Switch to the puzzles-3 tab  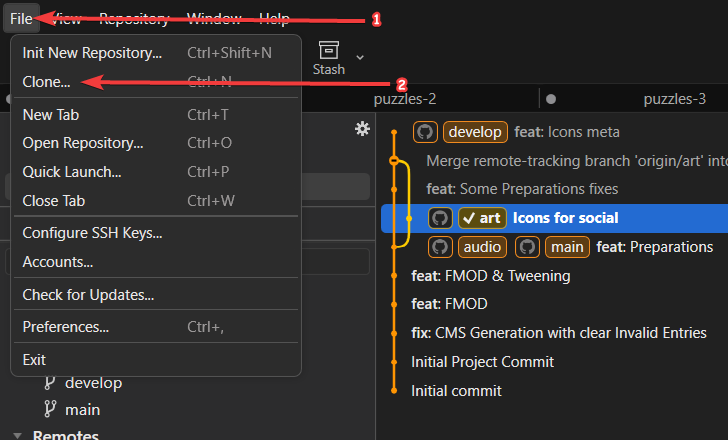pos(675,98)
